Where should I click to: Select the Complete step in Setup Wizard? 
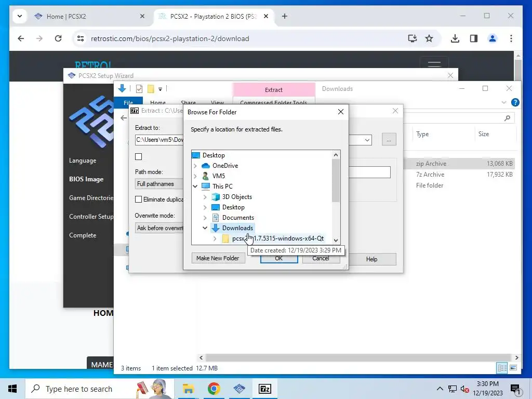pyautogui.click(x=83, y=235)
